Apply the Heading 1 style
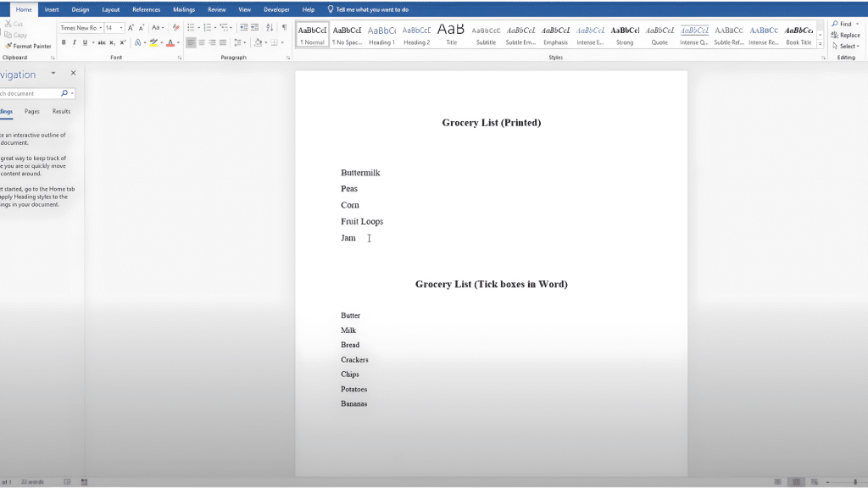 (381, 35)
